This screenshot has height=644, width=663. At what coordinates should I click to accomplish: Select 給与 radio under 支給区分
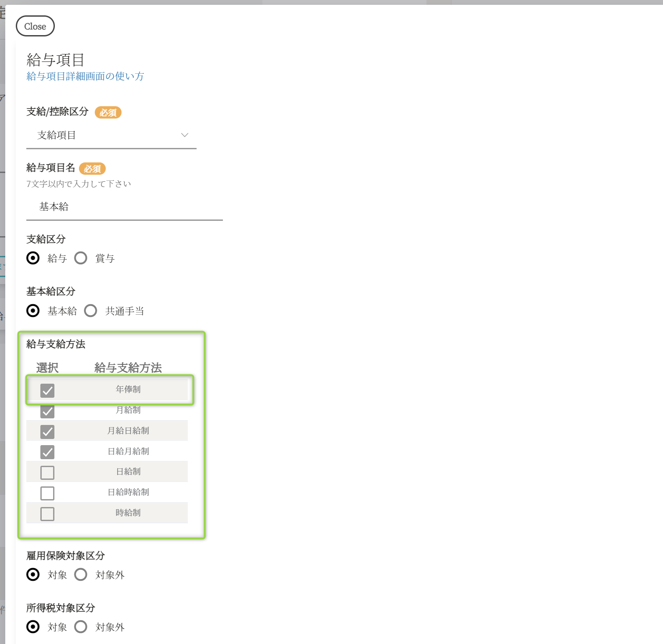(x=33, y=258)
